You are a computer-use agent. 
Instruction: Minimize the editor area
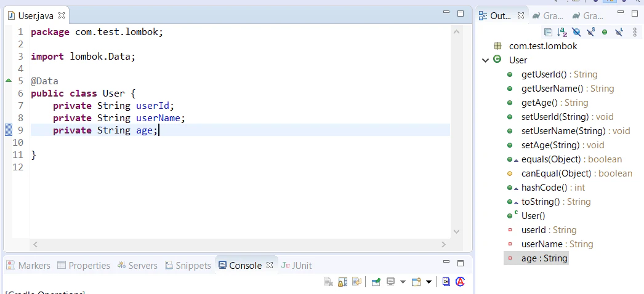[446, 13]
